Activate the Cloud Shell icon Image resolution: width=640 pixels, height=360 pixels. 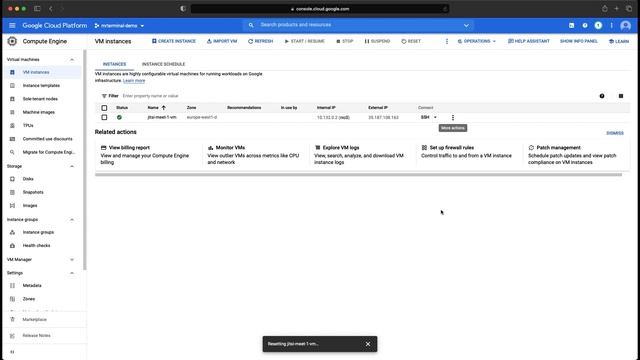(571, 25)
